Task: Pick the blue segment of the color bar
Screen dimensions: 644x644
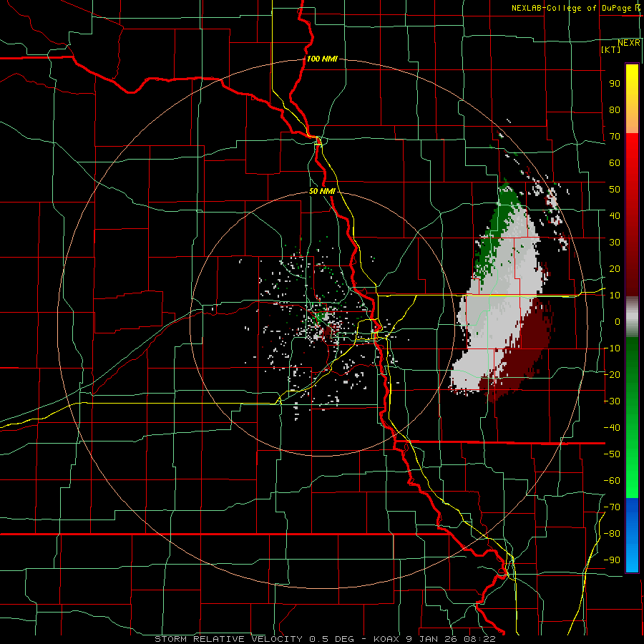Action: [632, 535]
